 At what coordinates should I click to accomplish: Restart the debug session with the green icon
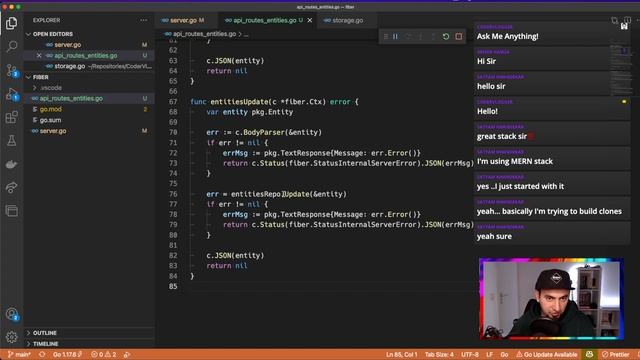pyautogui.click(x=446, y=37)
